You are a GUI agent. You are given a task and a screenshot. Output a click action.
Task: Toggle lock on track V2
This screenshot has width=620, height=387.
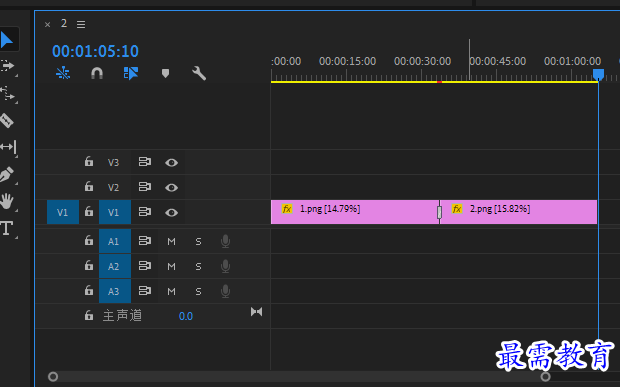[89, 187]
